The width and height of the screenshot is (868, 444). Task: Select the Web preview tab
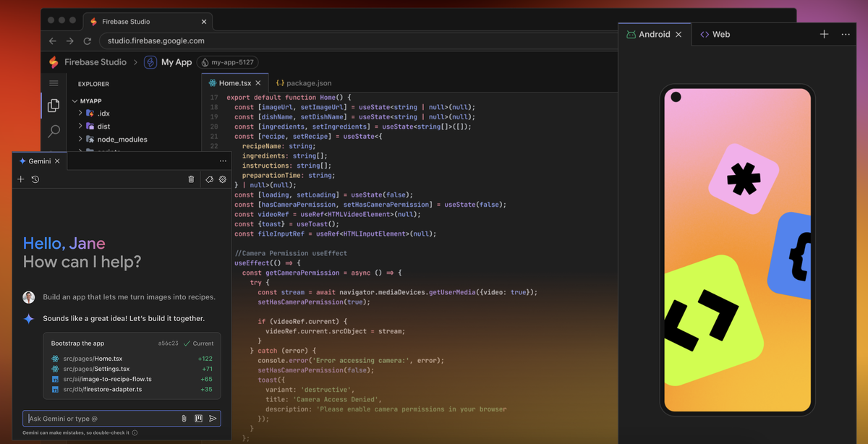(715, 34)
